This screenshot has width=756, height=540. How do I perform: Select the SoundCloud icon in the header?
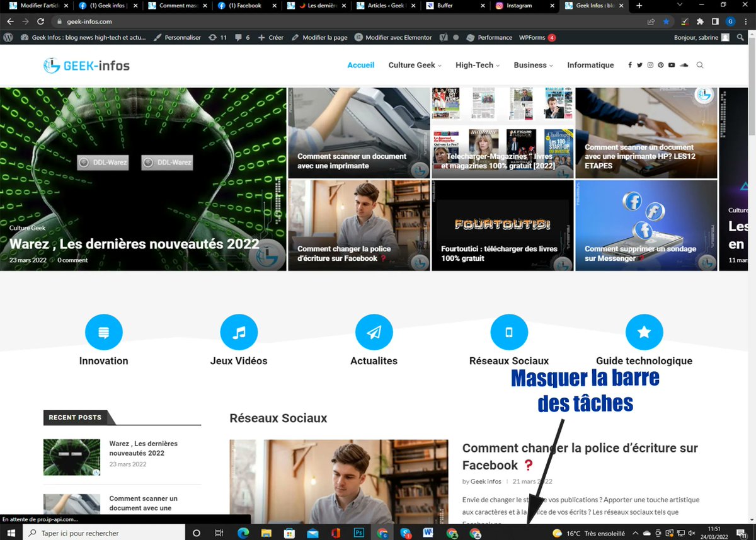[x=684, y=64]
